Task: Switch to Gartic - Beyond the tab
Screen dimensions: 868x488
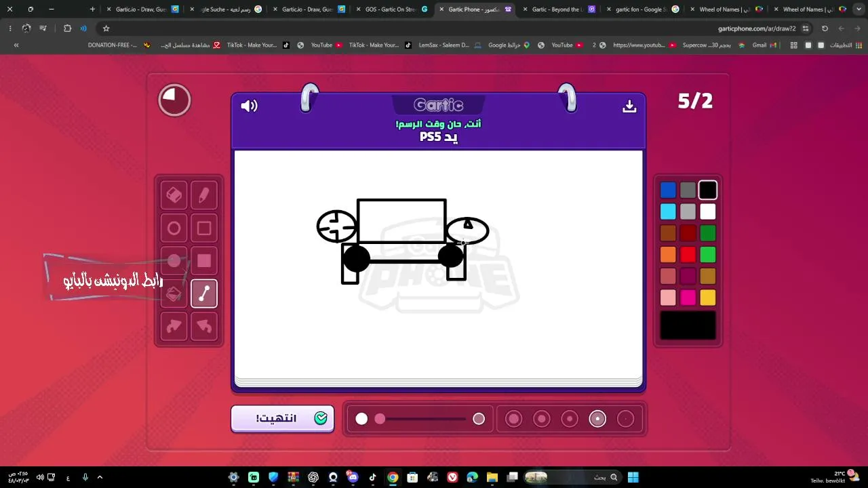Action: click(559, 9)
